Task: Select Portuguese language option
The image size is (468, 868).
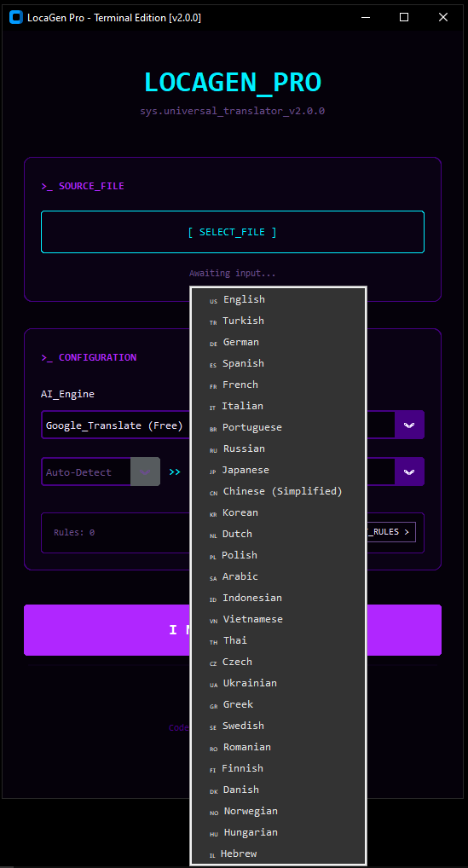Action: click(x=278, y=427)
